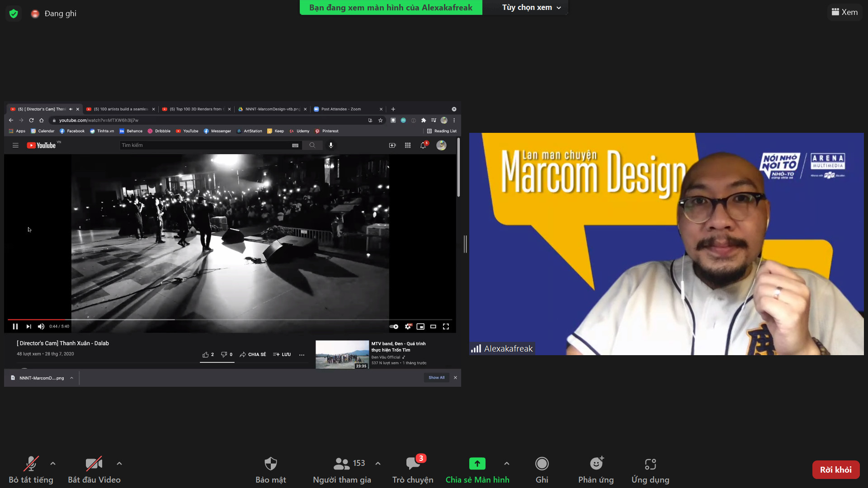Enable miniplayer in YouTube player
Image resolution: width=868 pixels, height=488 pixels.
(x=420, y=326)
